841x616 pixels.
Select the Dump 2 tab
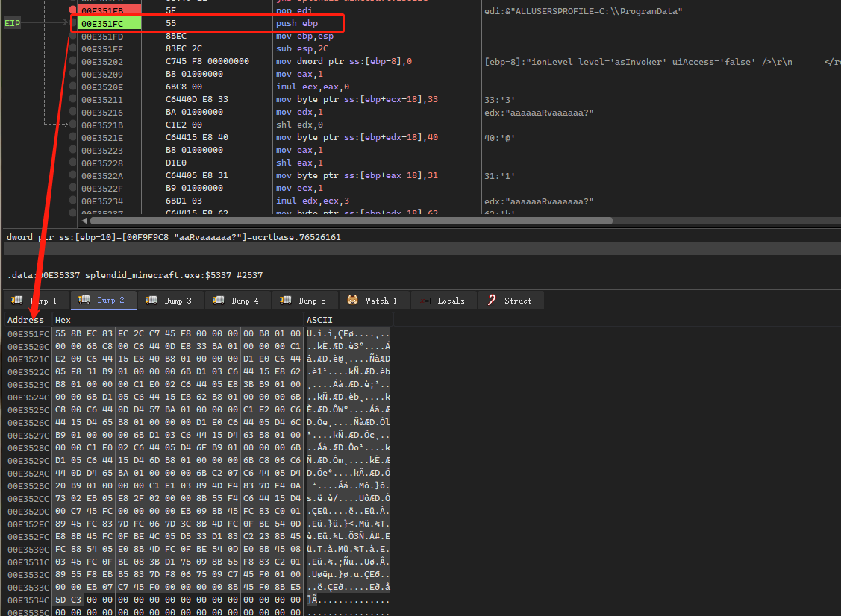point(103,301)
